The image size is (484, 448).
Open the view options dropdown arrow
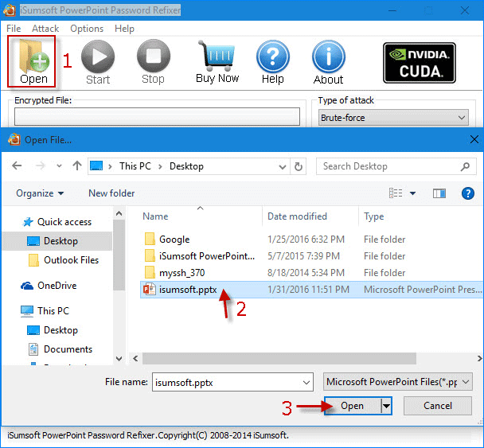coord(412,193)
